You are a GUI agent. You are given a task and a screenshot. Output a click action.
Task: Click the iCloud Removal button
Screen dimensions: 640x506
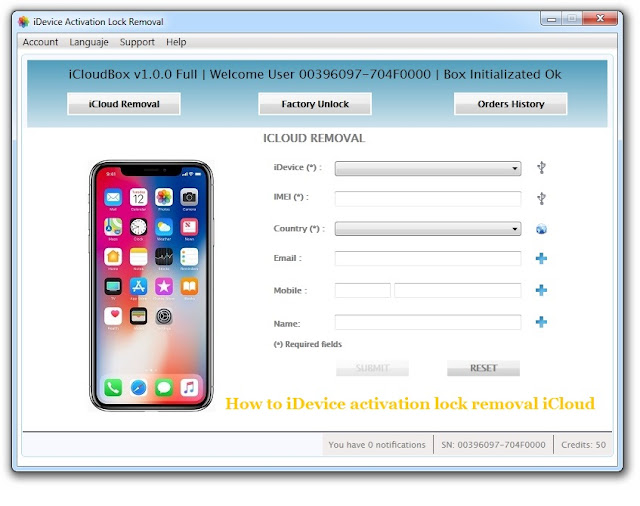[124, 104]
